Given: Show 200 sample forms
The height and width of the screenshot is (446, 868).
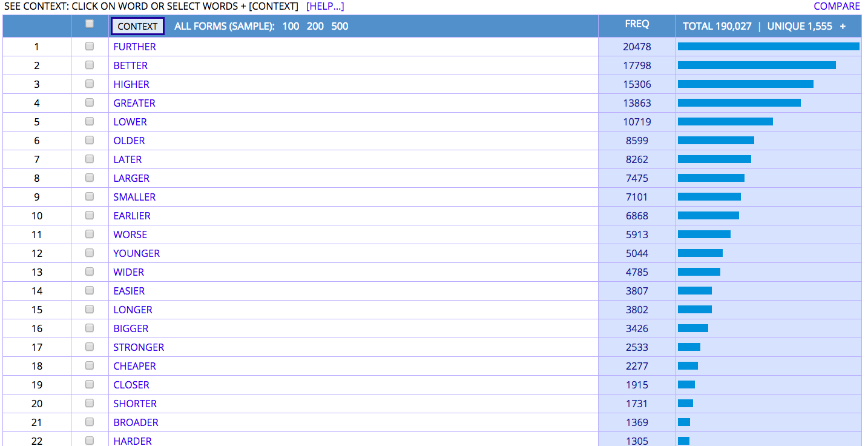Looking at the screenshot, I should pyautogui.click(x=315, y=26).
